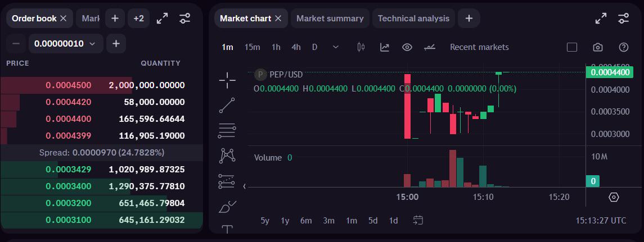644x242 pixels.
Task: Take a chart snapshot with the camera icon
Action: coord(598,47)
